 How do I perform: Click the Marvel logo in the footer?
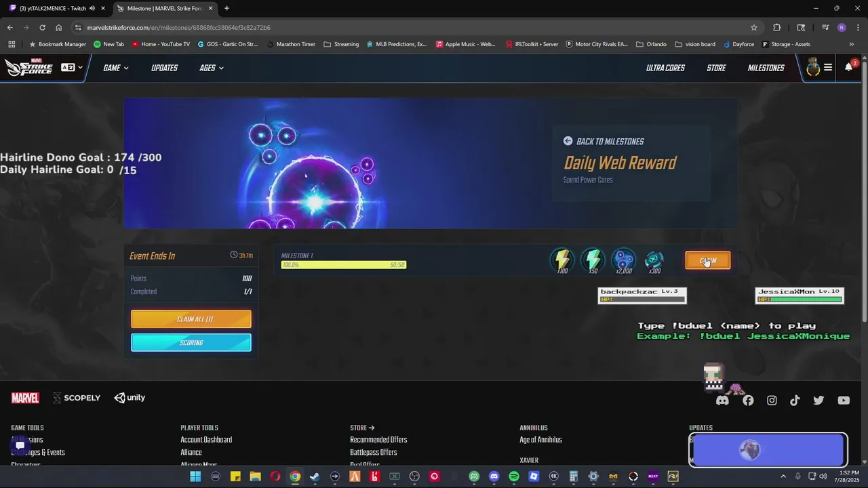(25, 398)
